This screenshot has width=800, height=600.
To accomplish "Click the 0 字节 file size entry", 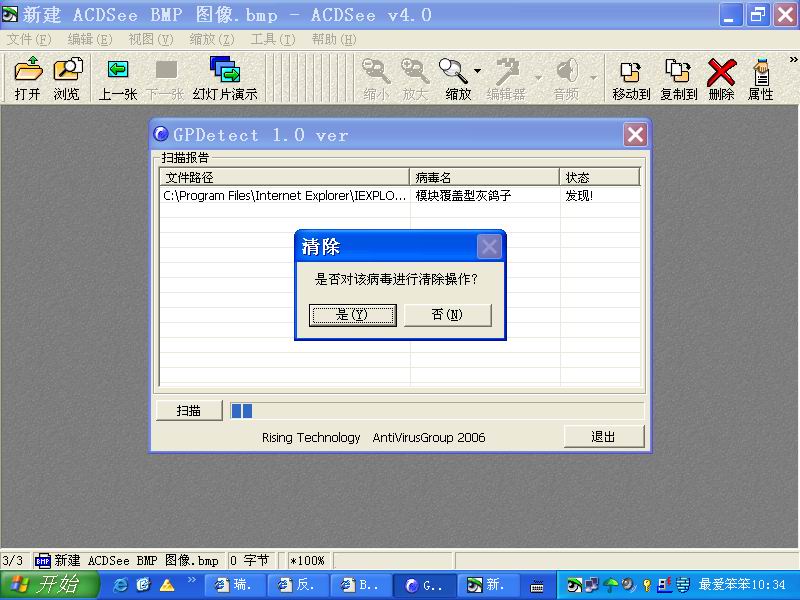I will (249, 561).
